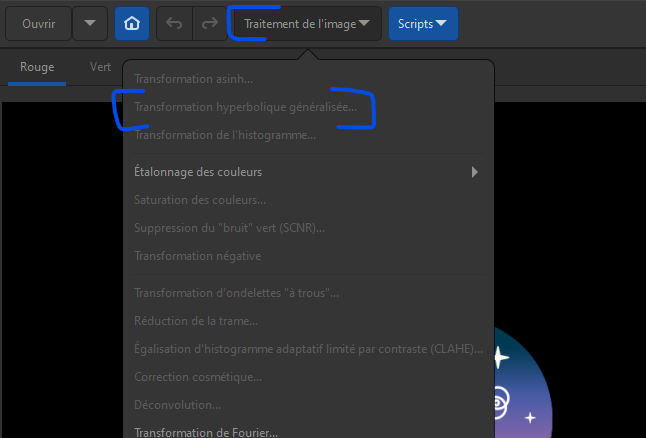
Task: Open the Traitement de l'image menu
Action: click(x=307, y=24)
